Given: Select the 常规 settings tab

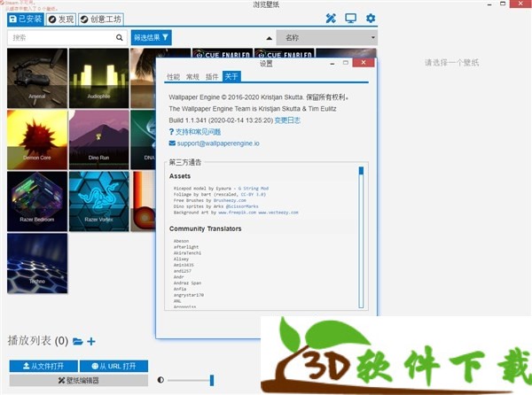Looking at the screenshot, I should [192, 77].
